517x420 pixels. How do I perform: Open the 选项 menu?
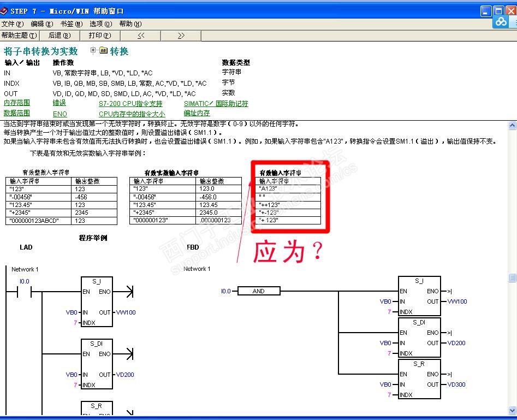click(100, 23)
